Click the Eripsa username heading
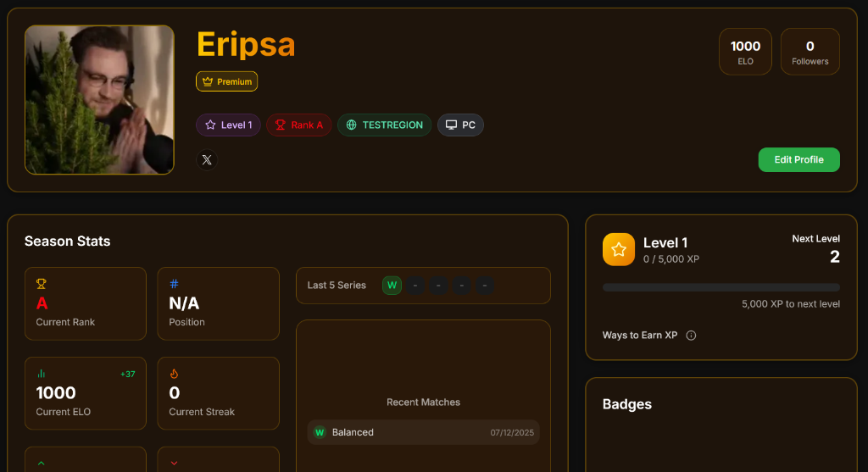Image resolution: width=868 pixels, height=472 pixels. click(x=246, y=44)
